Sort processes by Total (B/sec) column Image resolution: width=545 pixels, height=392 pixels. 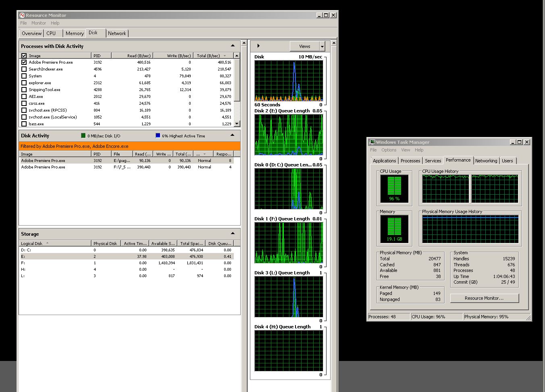point(213,56)
